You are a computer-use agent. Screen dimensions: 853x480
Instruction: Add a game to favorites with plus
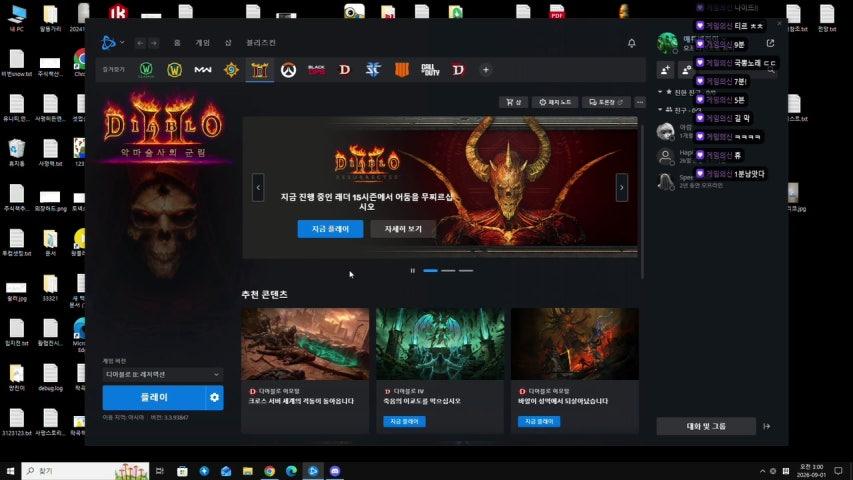pos(486,70)
